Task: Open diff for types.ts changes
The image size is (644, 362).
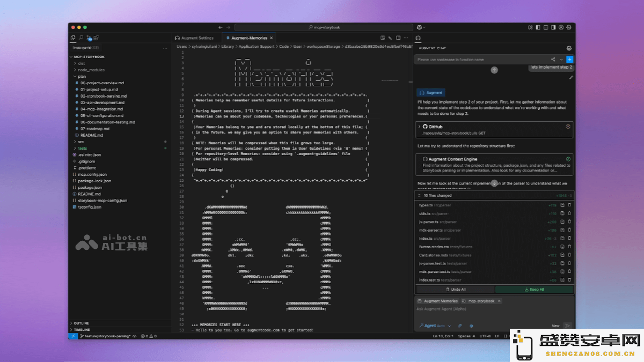Action: click(562, 205)
